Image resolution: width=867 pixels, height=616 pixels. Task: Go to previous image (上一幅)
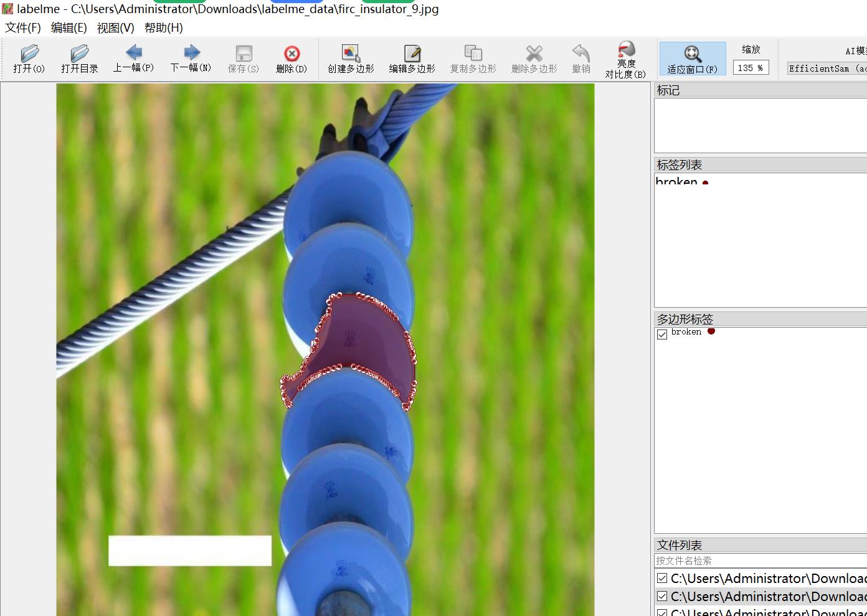(x=133, y=59)
